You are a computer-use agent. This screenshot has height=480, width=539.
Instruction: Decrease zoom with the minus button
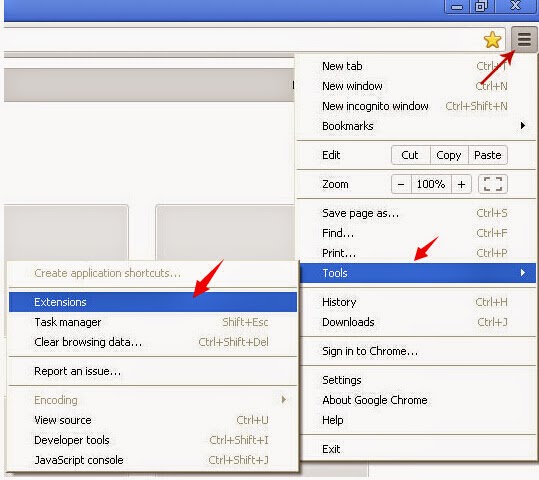coord(401,184)
